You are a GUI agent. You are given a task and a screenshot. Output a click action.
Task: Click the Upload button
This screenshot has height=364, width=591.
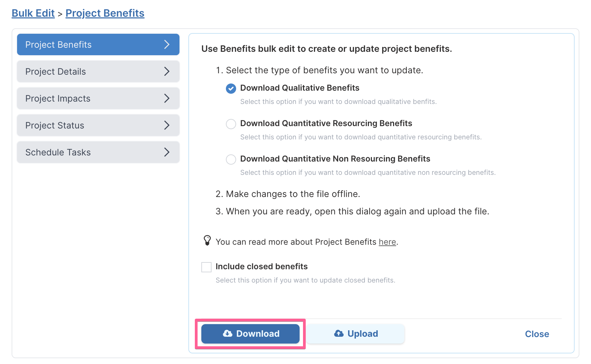356,334
